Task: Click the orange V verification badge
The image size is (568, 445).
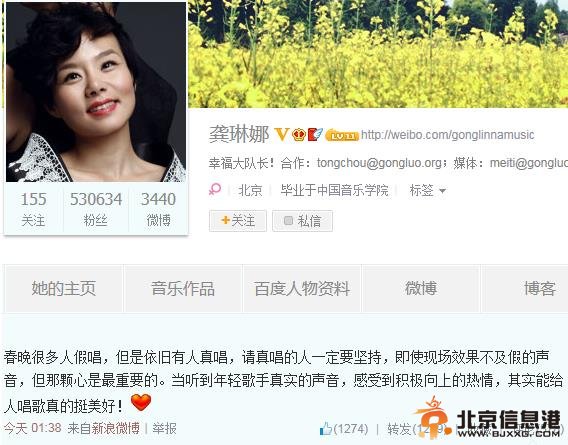Action: pyautogui.click(x=281, y=134)
